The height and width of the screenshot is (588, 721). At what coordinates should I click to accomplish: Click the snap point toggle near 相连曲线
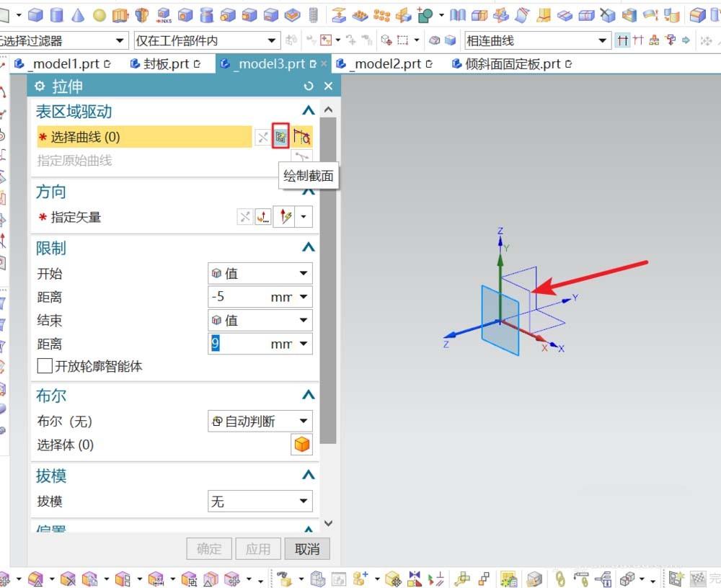click(622, 40)
